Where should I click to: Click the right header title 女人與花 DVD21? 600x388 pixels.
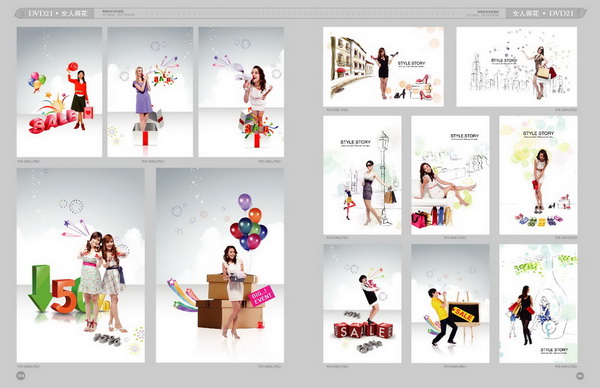tap(543, 13)
